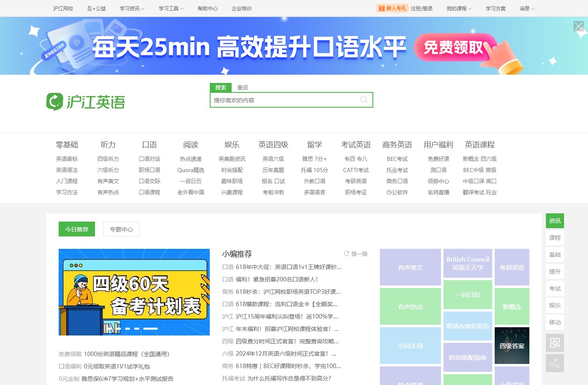Open the 四级60天备考计划表 image
The height and width of the screenshot is (385, 588).
(134, 292)
